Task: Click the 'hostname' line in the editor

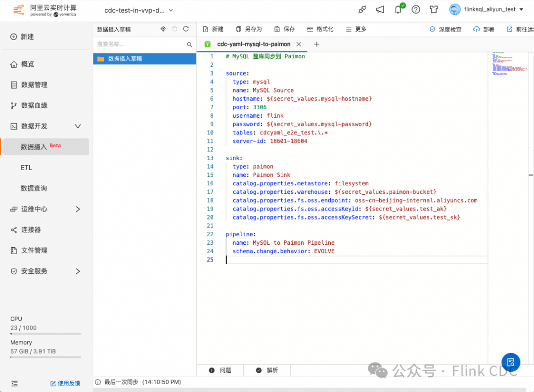Action: (x=302, y=99)
